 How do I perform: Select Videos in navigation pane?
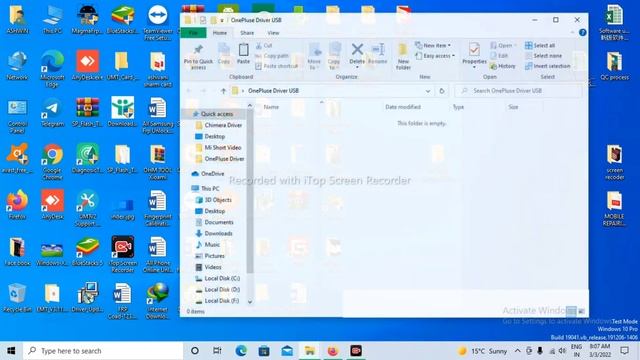point(213,267)
